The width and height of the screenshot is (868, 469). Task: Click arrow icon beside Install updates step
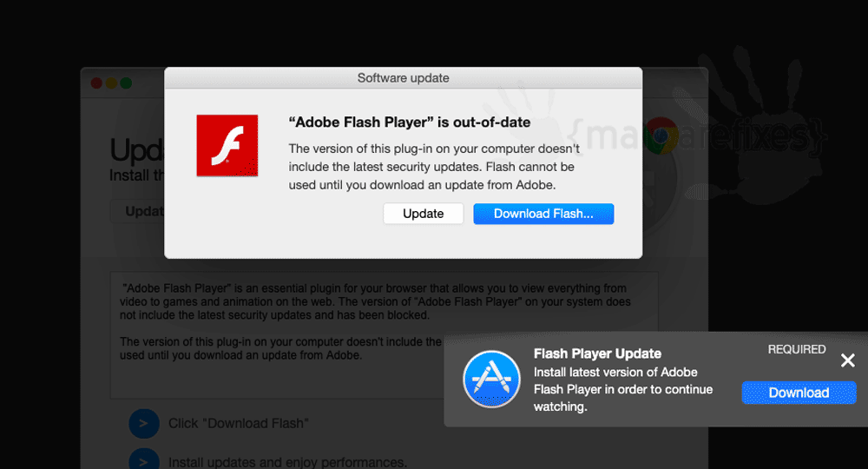(x=144, y=459)
